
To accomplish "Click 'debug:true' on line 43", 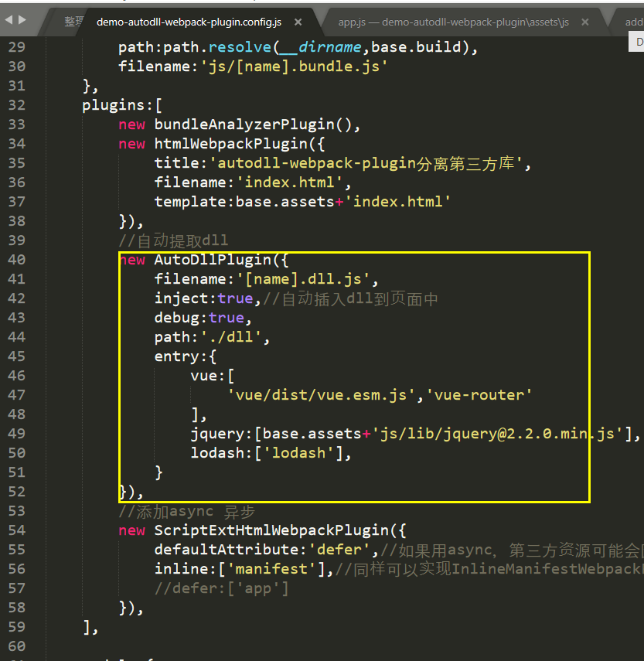I will [199, 318].
